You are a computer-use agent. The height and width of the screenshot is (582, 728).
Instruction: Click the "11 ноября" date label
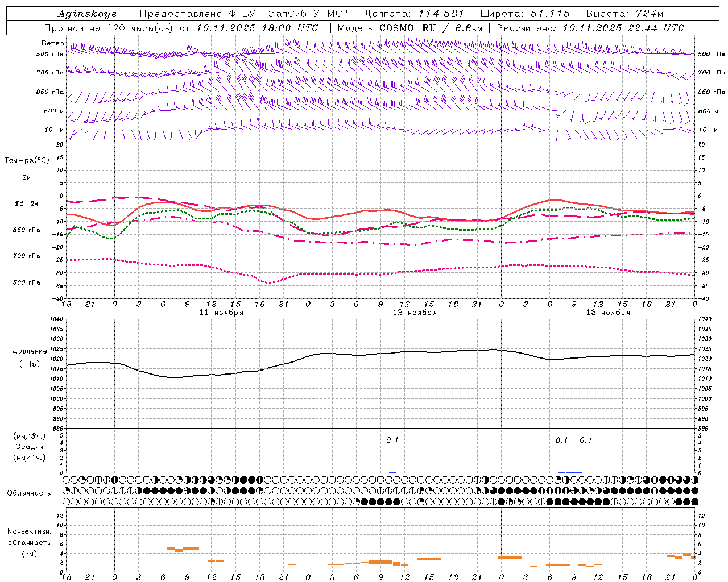(x=221, y=313)
